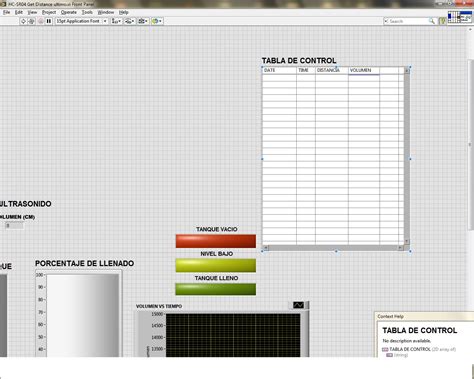The height and width of the screenshot is (379, 474).
Task: Open the View menu
Action: click(32, 12)
